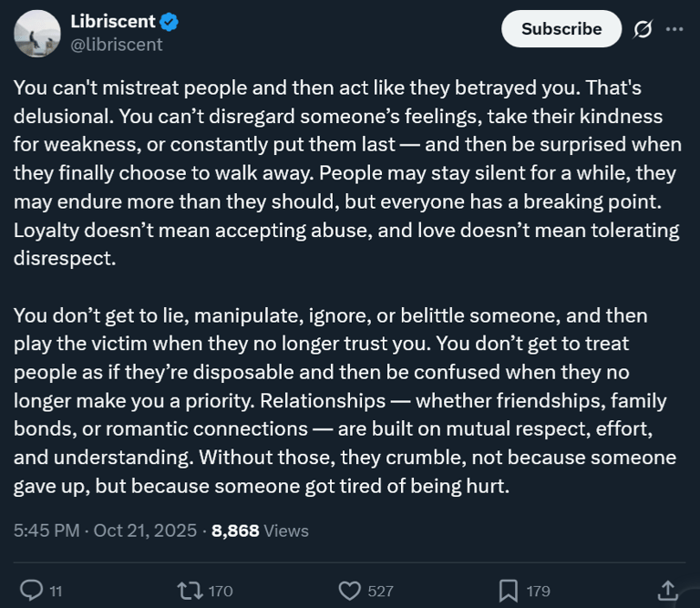The height and width of the screenshot is (608, 700).
Task: Bookmark the post with the bookmark icon
Action: point(509,591)
